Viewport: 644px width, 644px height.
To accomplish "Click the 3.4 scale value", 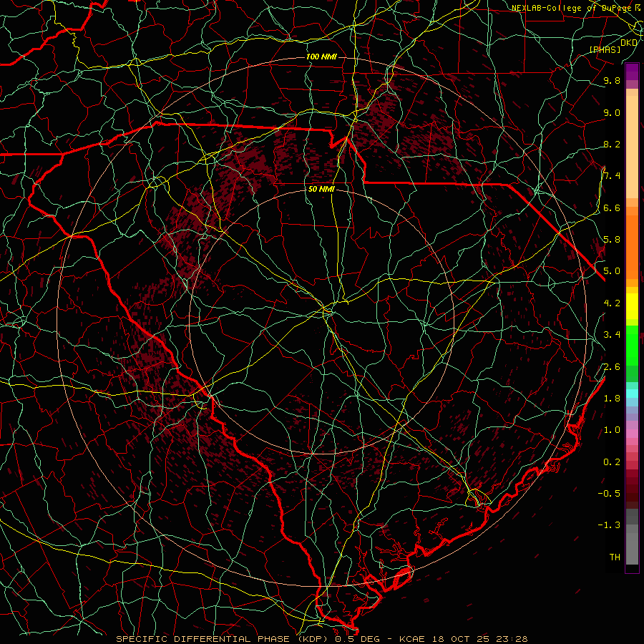I will [x=612, y=335].
